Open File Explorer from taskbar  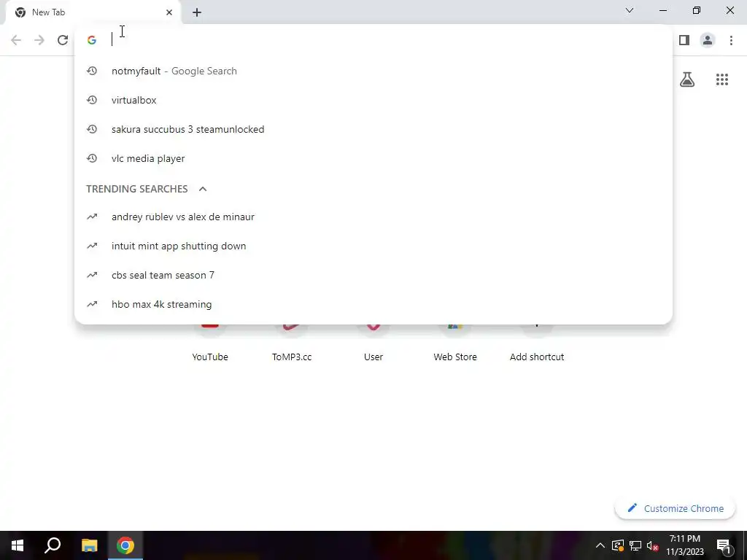pyautogui.click(x=89, y=545)
